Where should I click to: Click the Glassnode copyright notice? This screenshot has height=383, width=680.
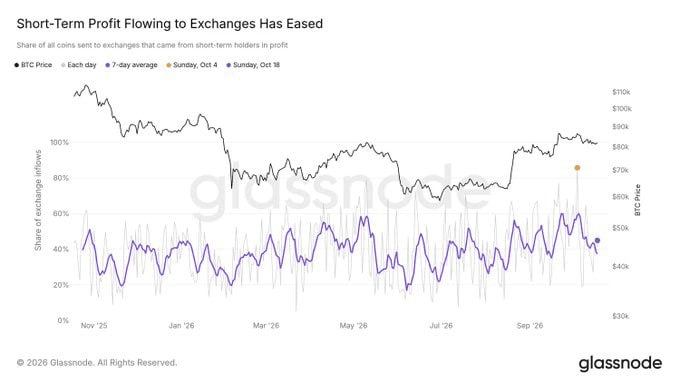97,363
